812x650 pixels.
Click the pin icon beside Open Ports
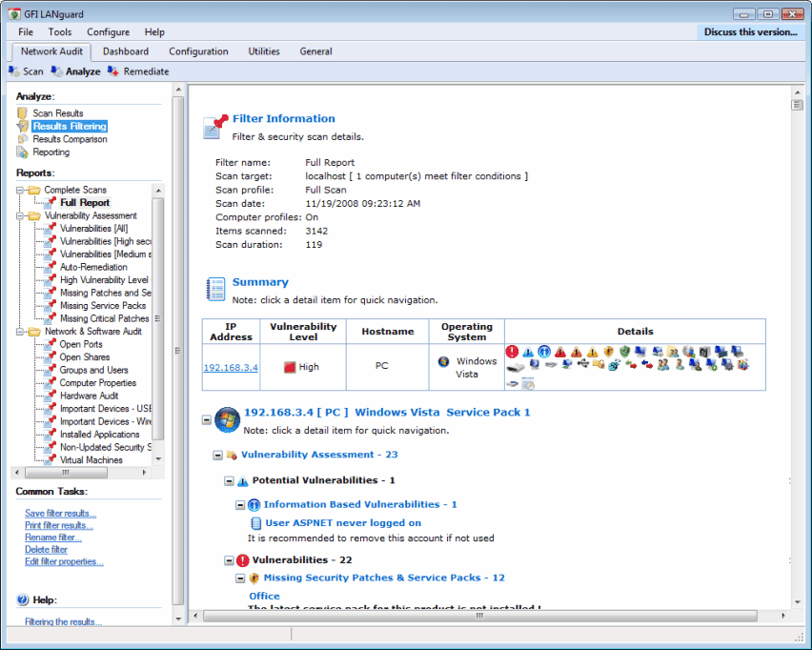[51, 344]
